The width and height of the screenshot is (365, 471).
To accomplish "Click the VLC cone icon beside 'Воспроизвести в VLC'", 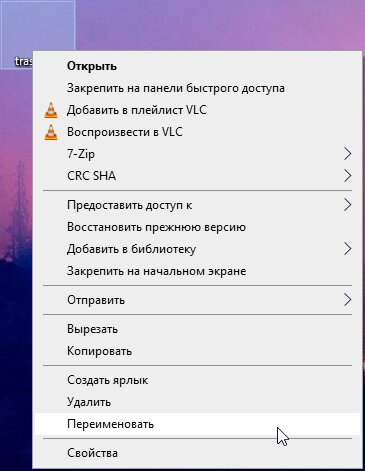I will 51,132.
